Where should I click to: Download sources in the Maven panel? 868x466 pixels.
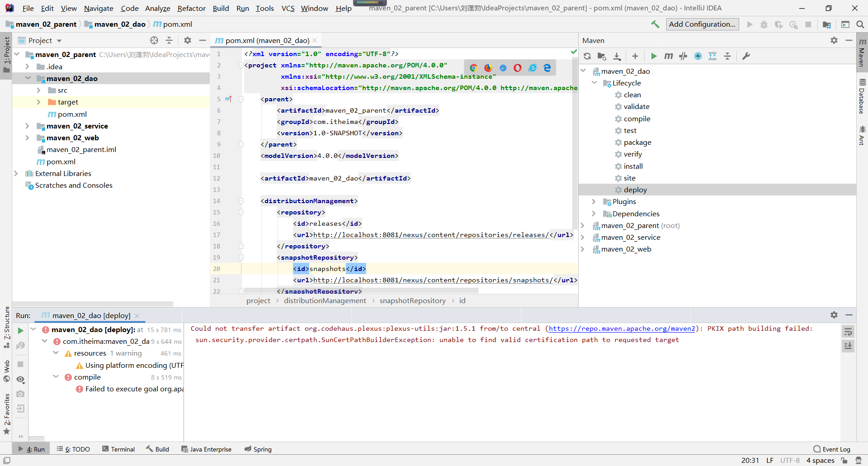617,56
